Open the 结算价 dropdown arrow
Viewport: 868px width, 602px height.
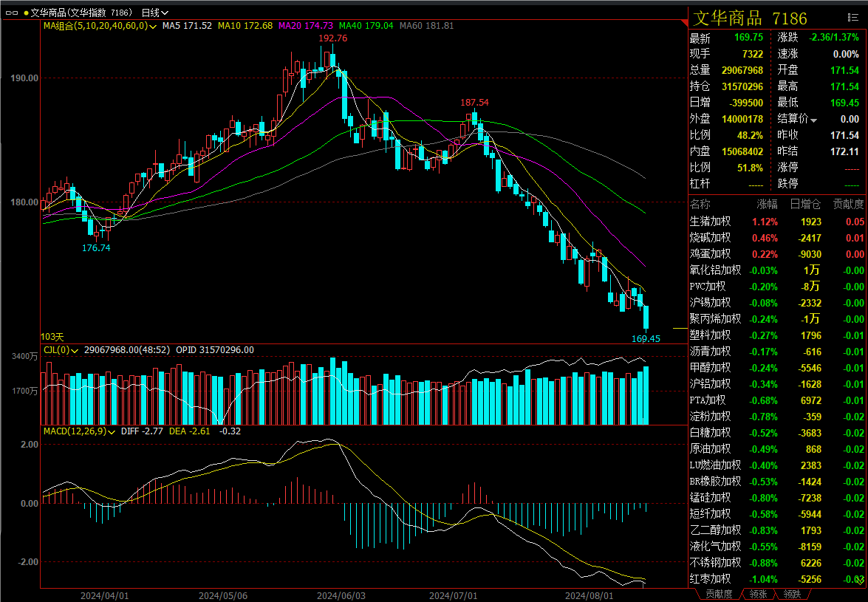[814, 120]
